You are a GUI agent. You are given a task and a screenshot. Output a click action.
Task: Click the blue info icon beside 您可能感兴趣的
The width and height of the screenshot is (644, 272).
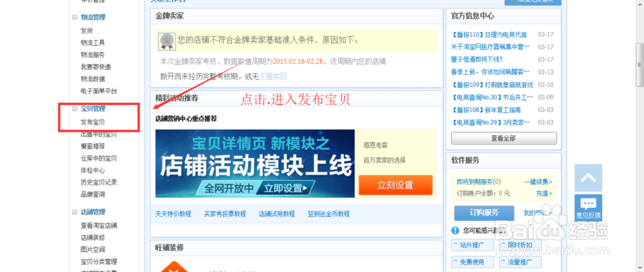click(455, 230)
